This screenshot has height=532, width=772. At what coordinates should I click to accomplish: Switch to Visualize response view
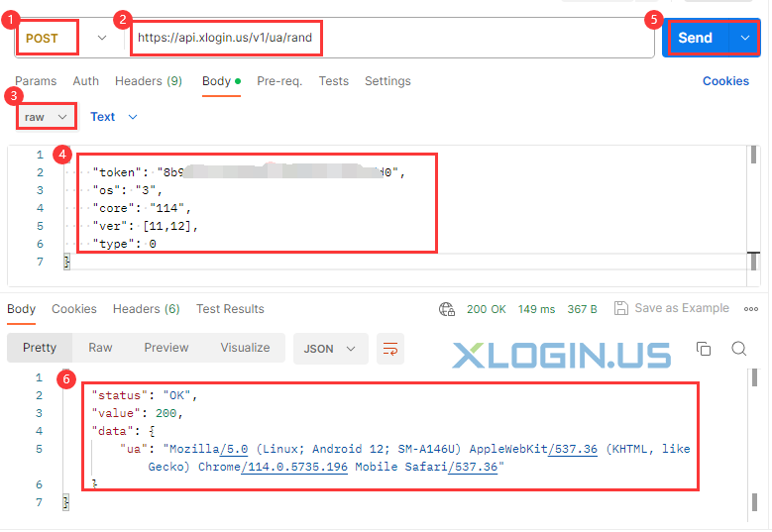click(245, 348)
